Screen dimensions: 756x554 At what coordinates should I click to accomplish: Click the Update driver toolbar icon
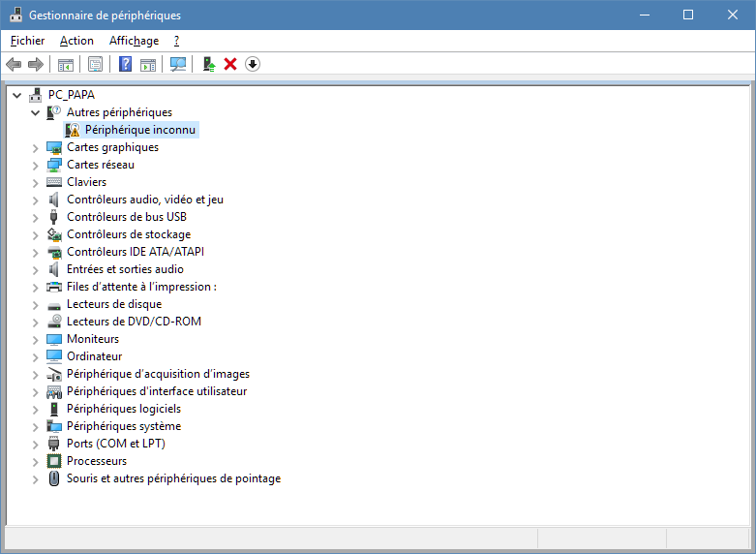pos(209,64)
